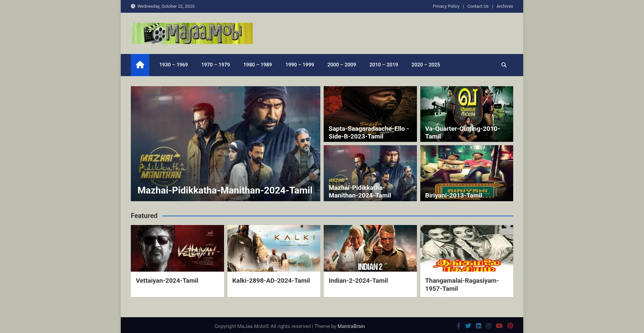Click the Twitter icon in footer
Viewport: 644px width, 333px height.
[x=468, y=326]
